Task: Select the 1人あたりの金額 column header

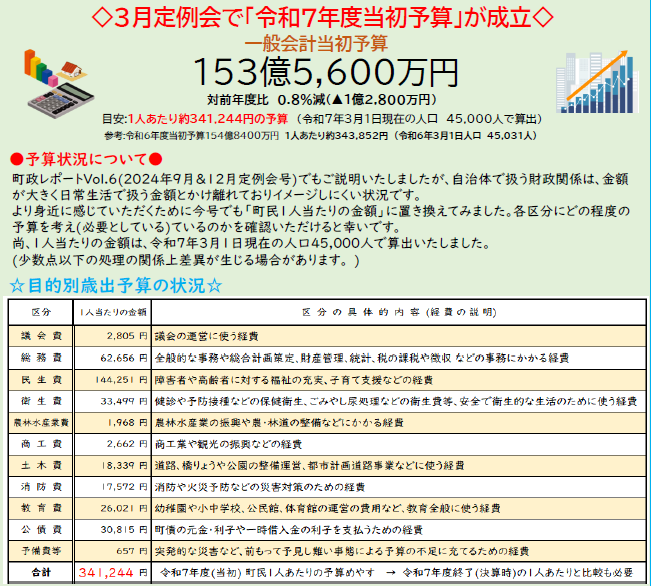Action: pos(113,312)
